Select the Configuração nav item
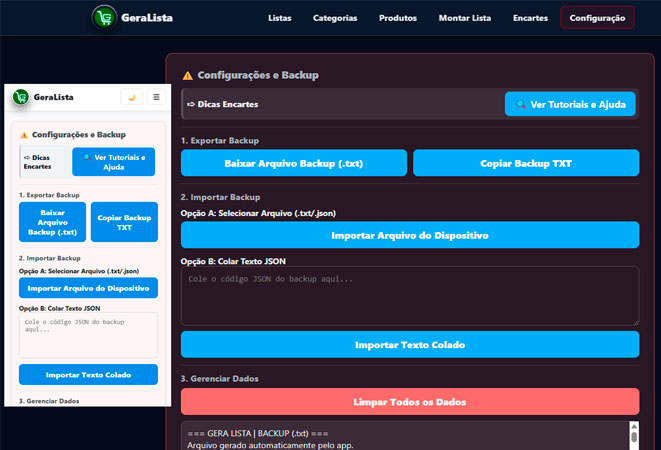This screenshot has height=450, width=661. (597, 18)
